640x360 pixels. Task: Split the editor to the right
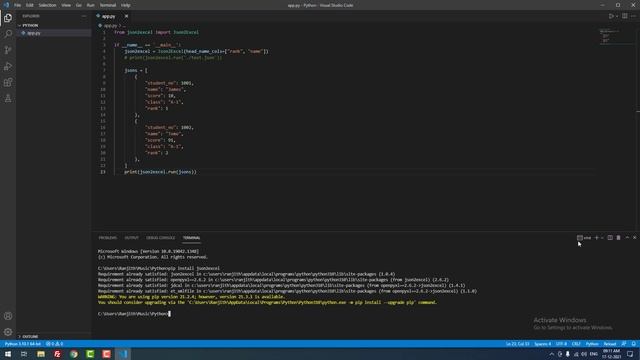click(x=624, y=16)
